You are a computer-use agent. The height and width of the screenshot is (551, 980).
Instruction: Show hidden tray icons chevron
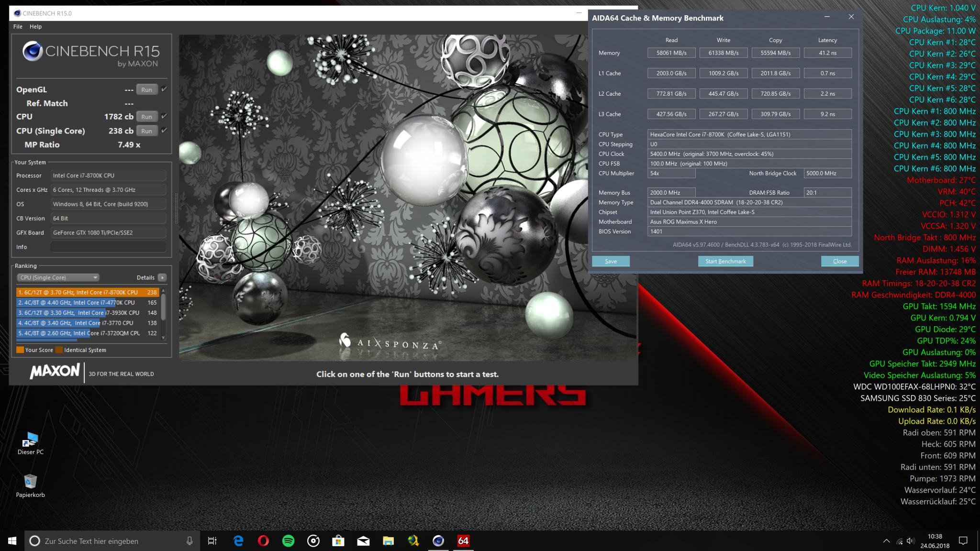coord(886,541)
